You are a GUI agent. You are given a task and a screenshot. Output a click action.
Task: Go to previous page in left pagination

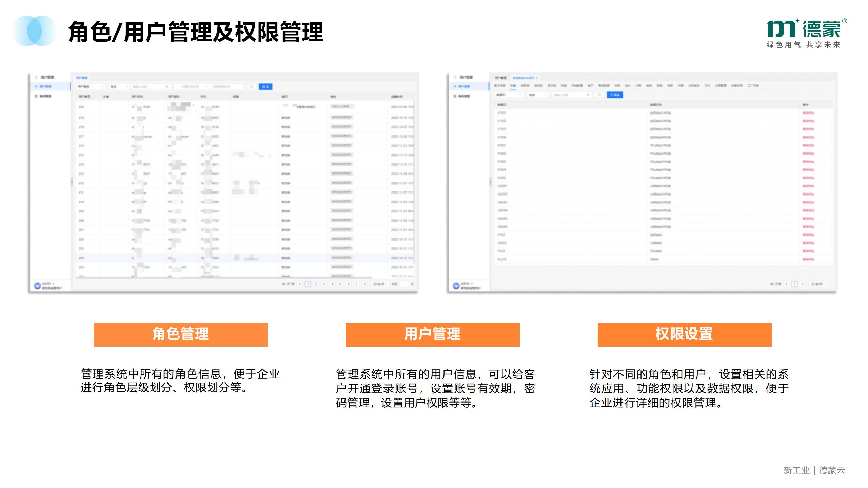pyautogui.click(x=300, y=284)
